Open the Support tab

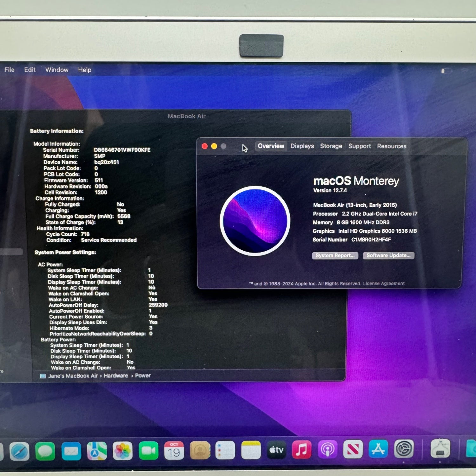tap(360, 146)
